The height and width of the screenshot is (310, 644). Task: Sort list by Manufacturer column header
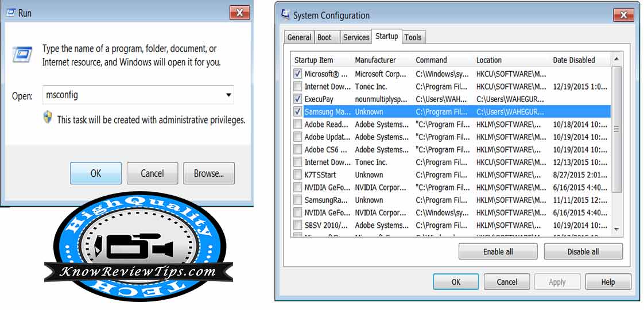coord(375,60)
